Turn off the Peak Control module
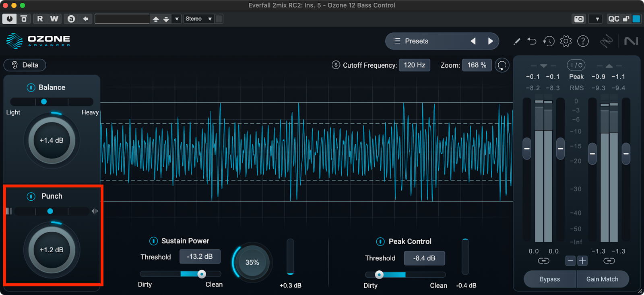Image resolution: width=644 pixels, height=295 pixels. pyautogui.click(x=380, y=241)
